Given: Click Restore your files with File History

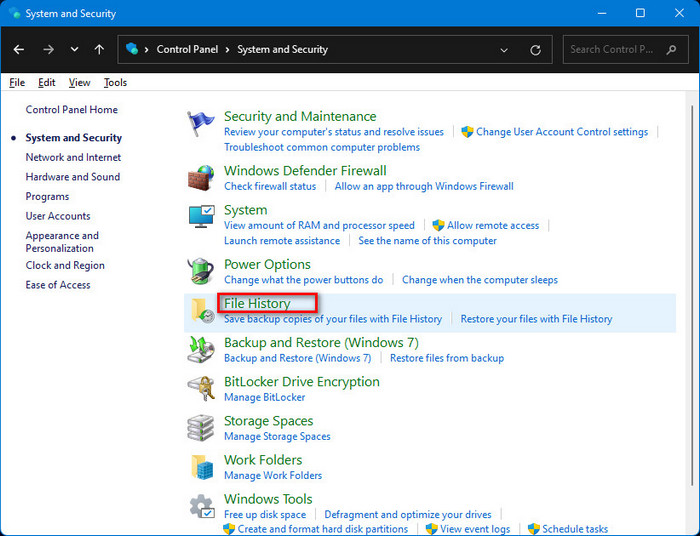Looking at the screenshot, I should pos(536,319).
